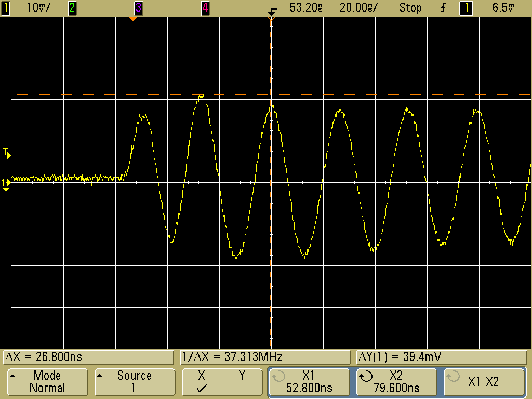Click the 20.00ns/ timebase value
Viewport: 532px width, 399px height.
(358, 8)
